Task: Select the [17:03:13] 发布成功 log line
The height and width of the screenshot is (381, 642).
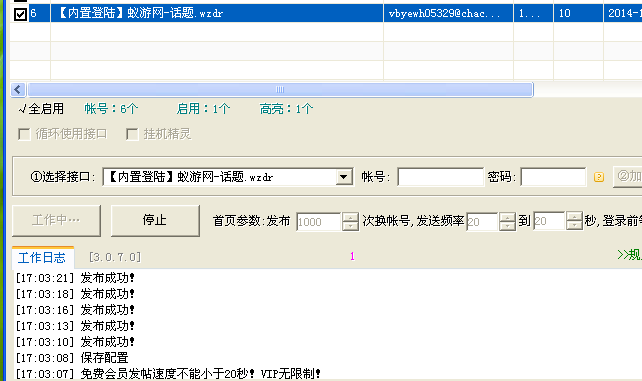Action: [x=75, y=326]
